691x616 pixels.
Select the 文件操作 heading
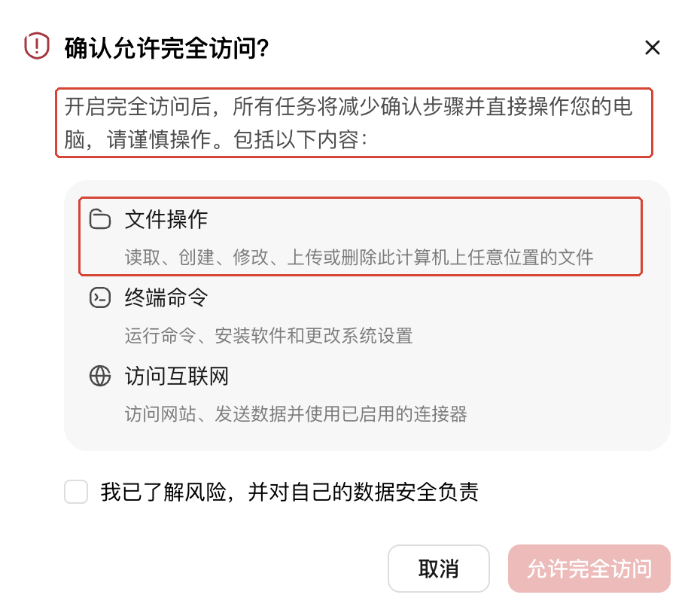(x=166, y=219)
